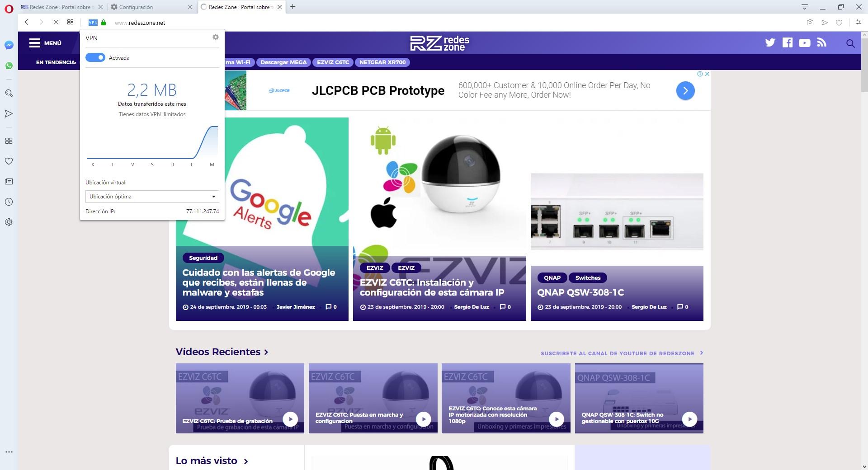Send page to My Flow from address bar

tap(825, 23)
